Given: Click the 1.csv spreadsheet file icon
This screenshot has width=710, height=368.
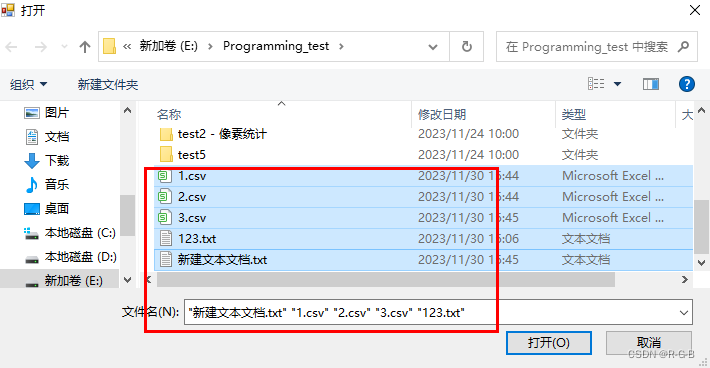Looking at the screenshot, I should 165,175.
